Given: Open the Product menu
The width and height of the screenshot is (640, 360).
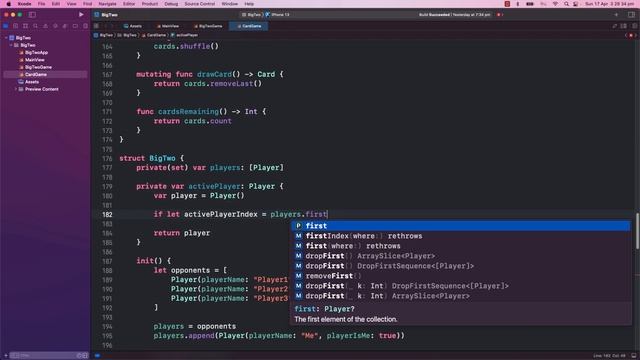Looking at the screenshot, I should point(150,4).
